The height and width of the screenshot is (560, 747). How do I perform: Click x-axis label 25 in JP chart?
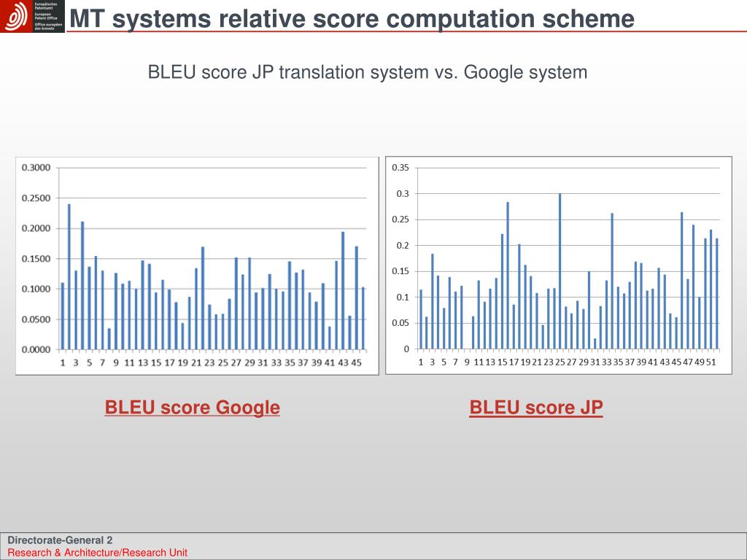[560, 362]
